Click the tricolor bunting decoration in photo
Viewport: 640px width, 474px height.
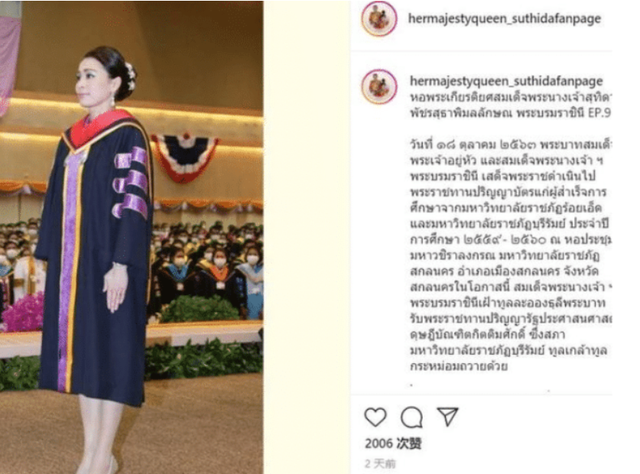[x=184, y=157]
